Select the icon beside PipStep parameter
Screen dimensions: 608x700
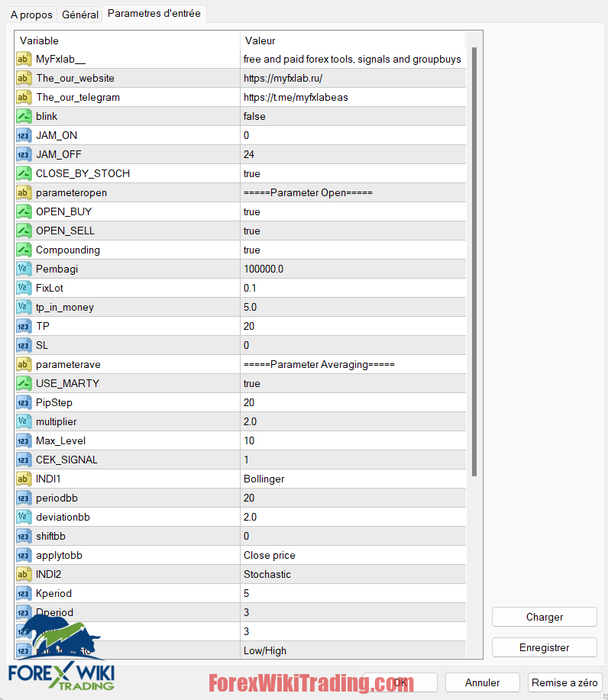pos(24,402)
